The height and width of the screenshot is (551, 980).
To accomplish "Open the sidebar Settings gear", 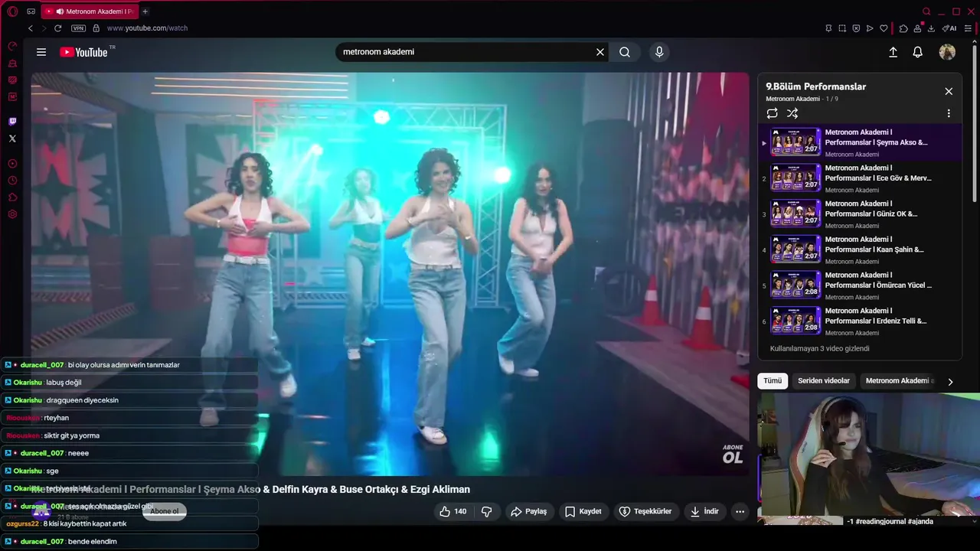I will tap(12, 214).
